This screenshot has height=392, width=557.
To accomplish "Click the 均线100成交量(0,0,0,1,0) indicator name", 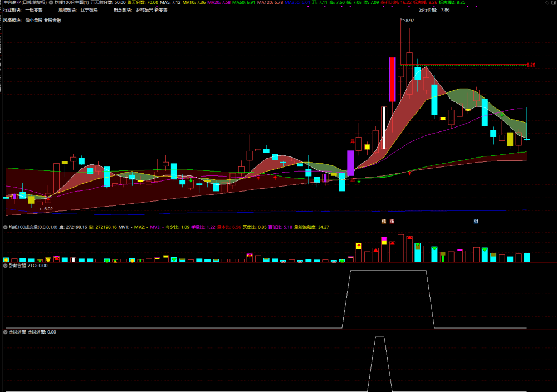I will pos(33,227).
